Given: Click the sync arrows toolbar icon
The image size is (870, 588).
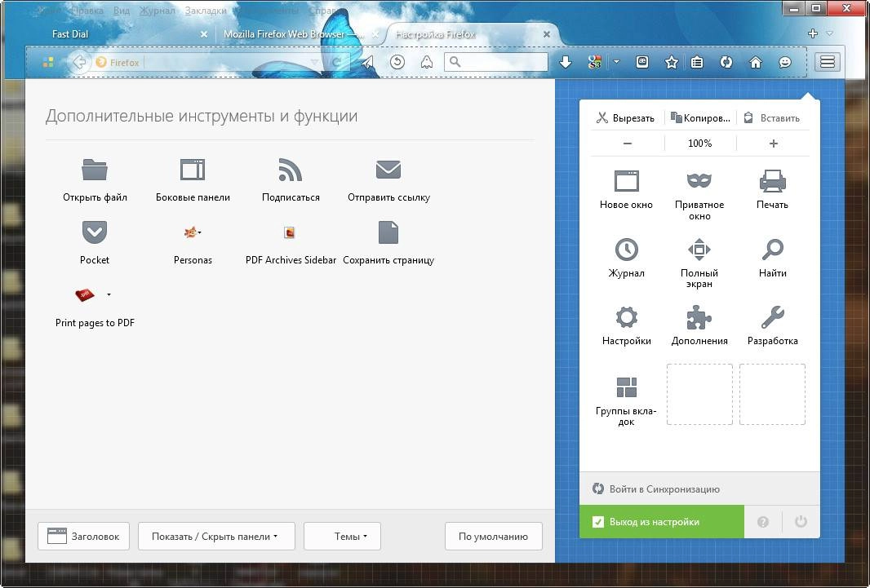Looking at the screenshot, I should [726, 62].
